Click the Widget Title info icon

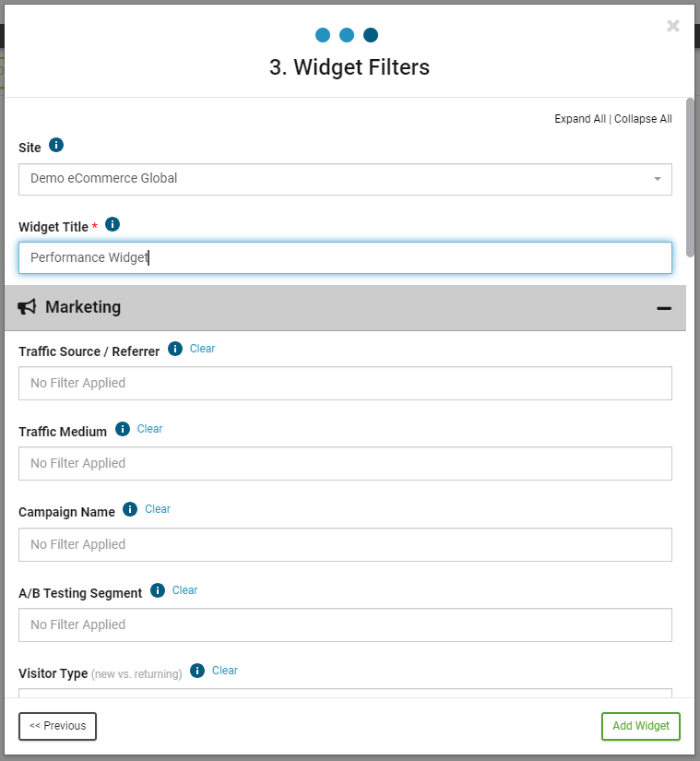(x=113, y=224)
